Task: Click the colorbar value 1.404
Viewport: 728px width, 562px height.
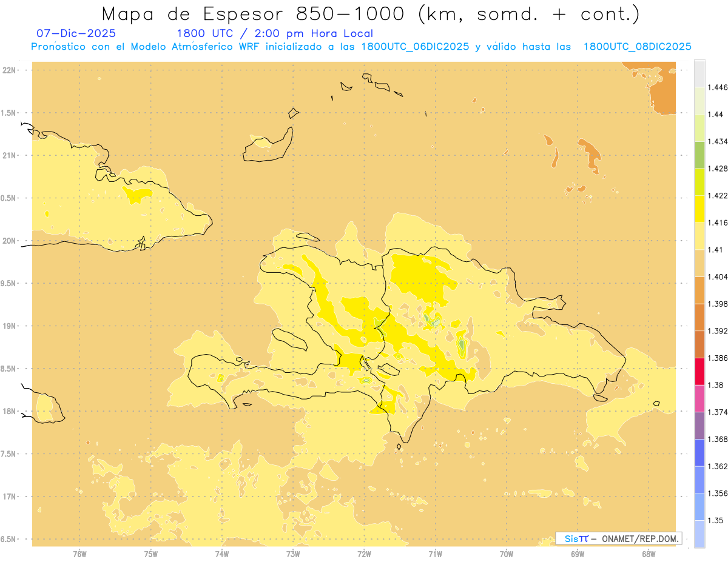Action: (718, 276)
